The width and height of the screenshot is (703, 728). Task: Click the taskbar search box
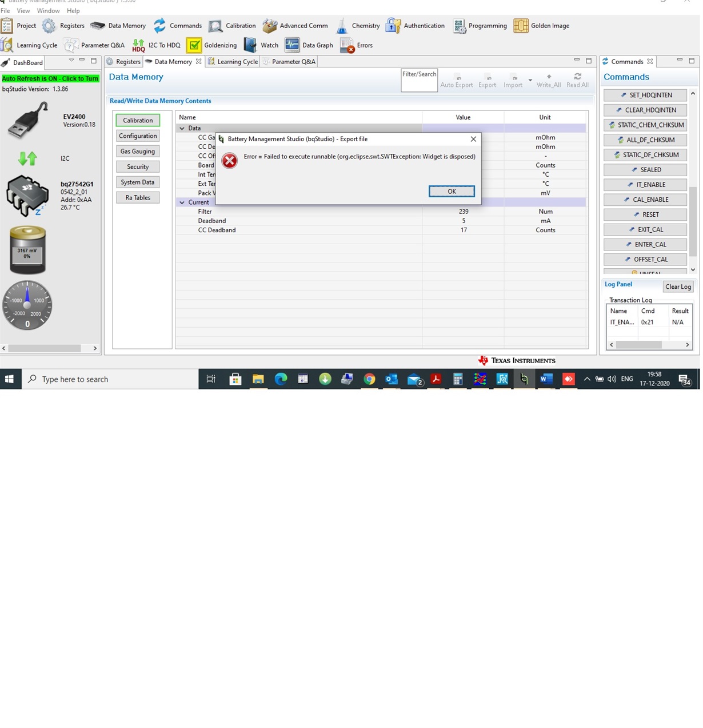point(110,379)
